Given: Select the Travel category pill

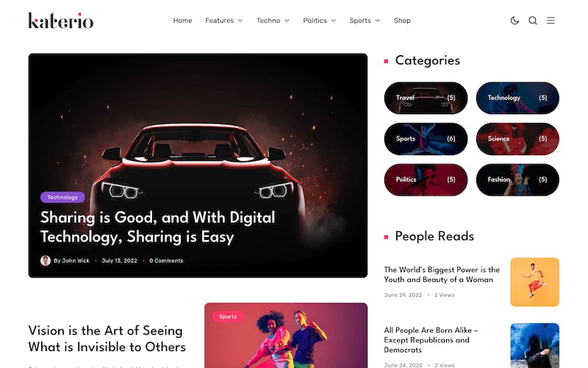Looking at the screenshot, I should [x=426, y=98].
